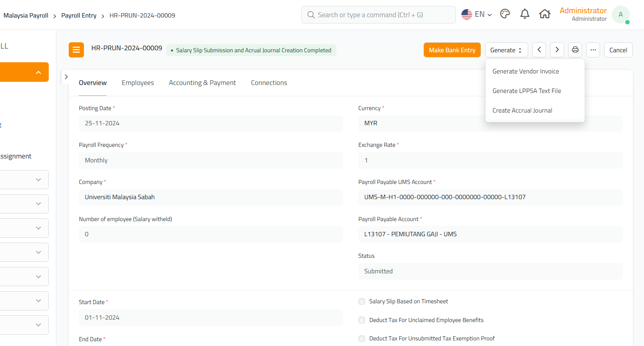Viewport: 644px width, 346px height.
Task: Expand the form sidebar chevron arrow
Action: (x=66, y=77)
